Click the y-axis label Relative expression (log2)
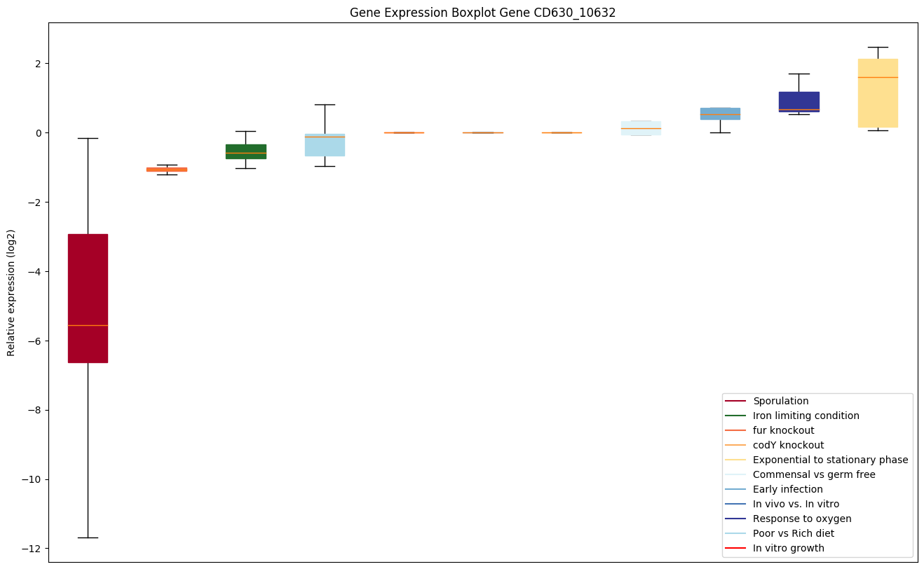This screenshot has height=569, width=924. (x=11, y=292)
